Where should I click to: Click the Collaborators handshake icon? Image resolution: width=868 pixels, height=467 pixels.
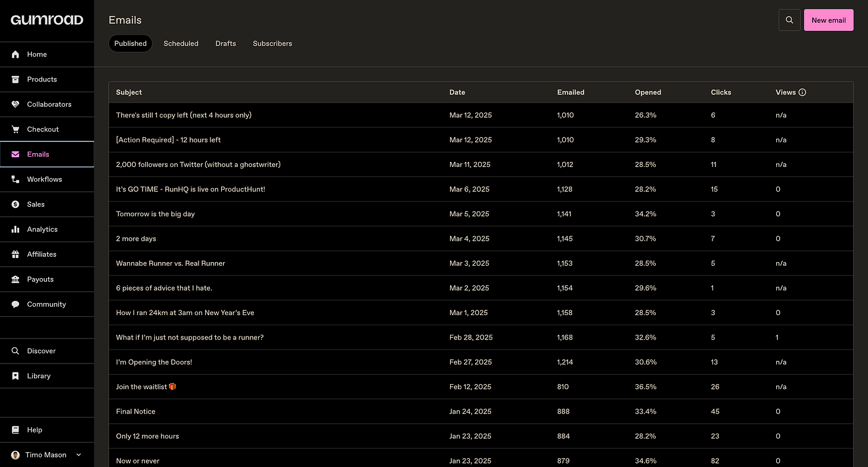(x=15, y=104)
